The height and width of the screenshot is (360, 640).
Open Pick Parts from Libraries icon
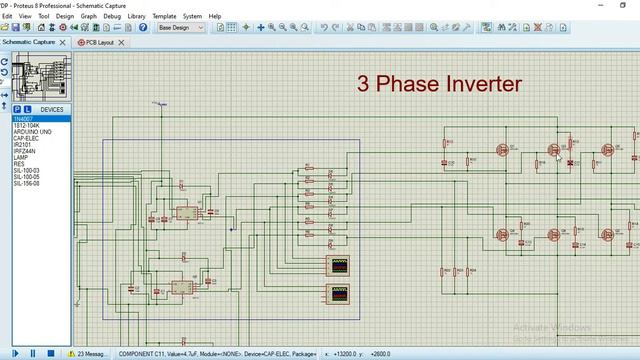coord(434,27)
